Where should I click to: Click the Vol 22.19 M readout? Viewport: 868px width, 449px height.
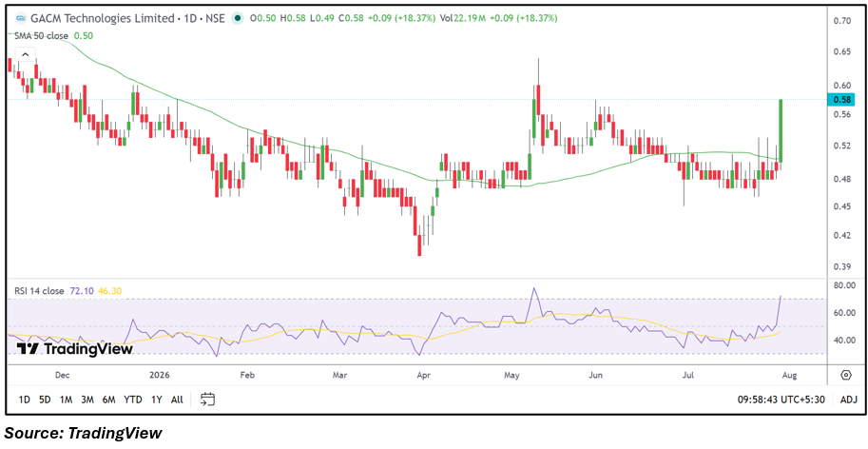(462, 18)
